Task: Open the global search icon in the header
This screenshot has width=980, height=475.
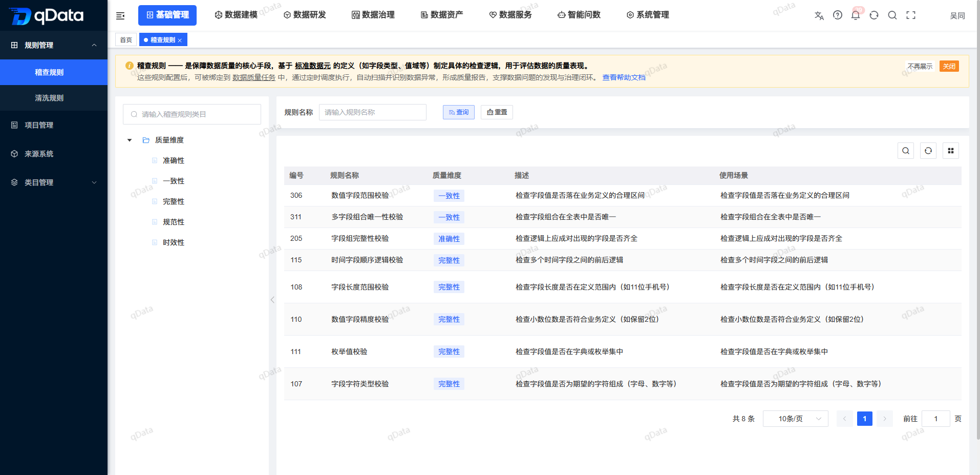Action: point(892,15)
